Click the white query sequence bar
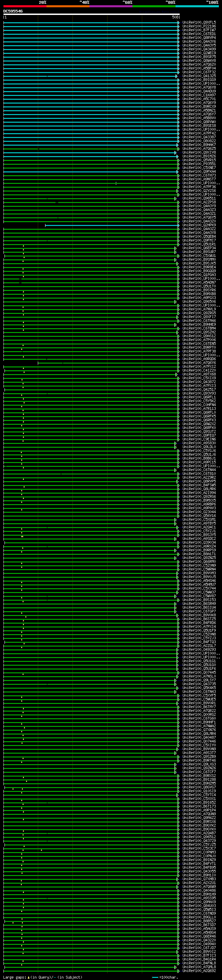Screen dimensions: 222x980 click(x=92, y=14)
